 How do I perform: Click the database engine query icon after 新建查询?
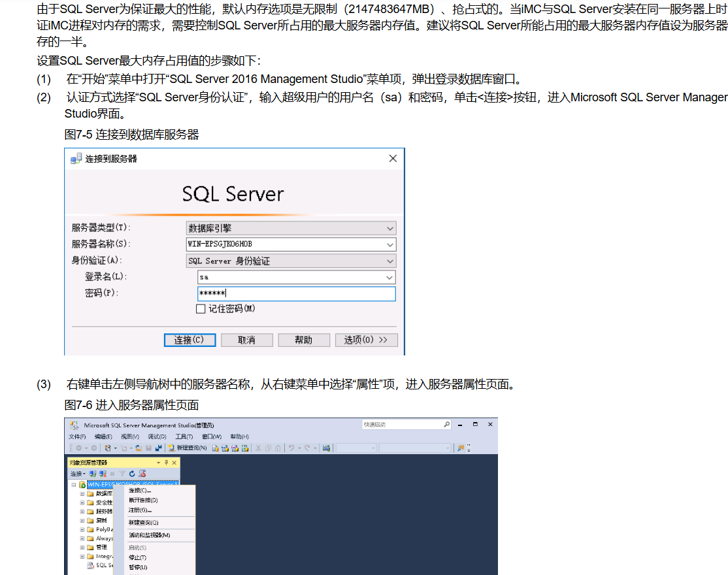point(215,448)
